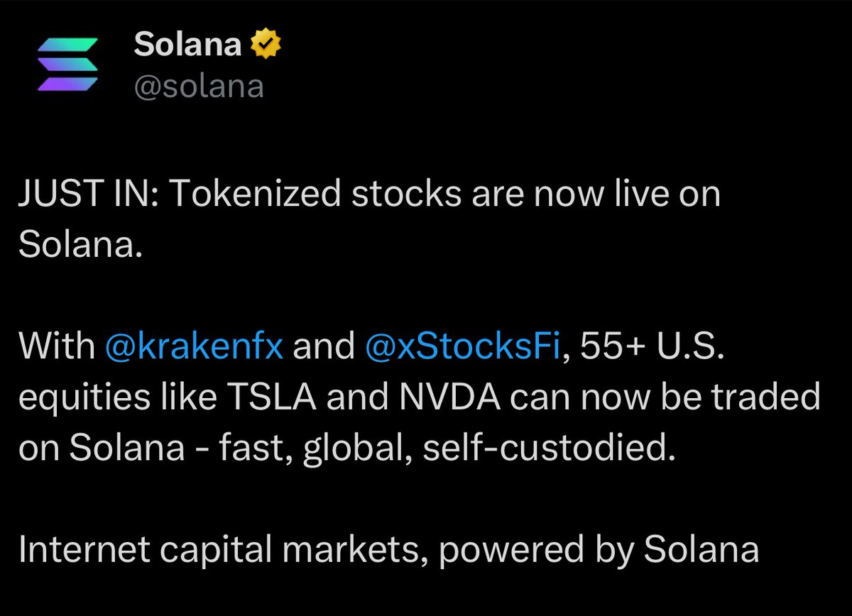Image resolution: width=852 pixels, height=616 pixels.
Task: Open the Solana display name profile
Action: 187,45
